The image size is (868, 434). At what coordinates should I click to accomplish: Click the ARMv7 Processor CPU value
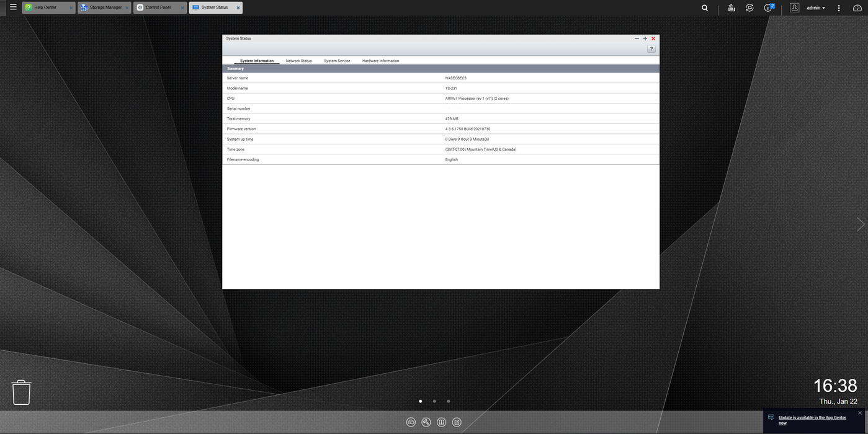[x=477, y=99]
